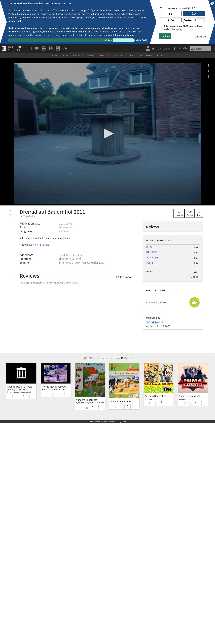
Task: Click the search magnifier icon
Action: point(192,49)
